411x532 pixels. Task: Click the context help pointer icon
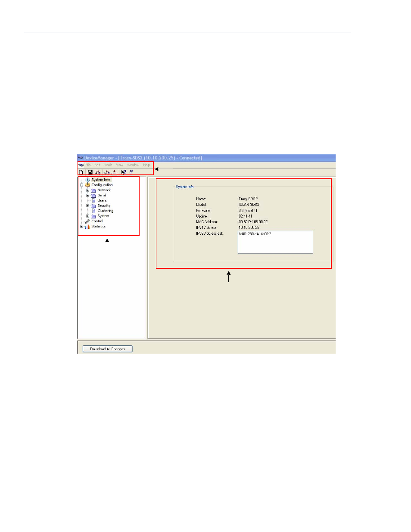124,172
